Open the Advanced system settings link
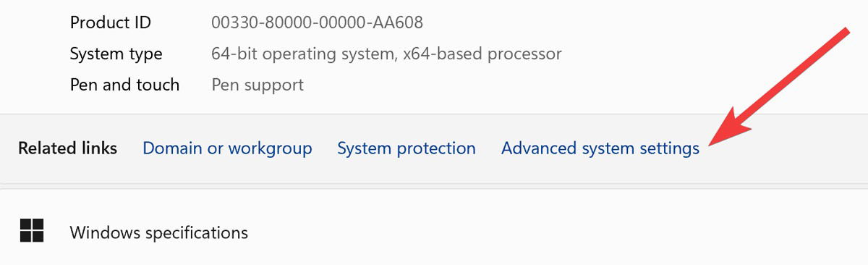Screen dimensions: 868x265 600,148
